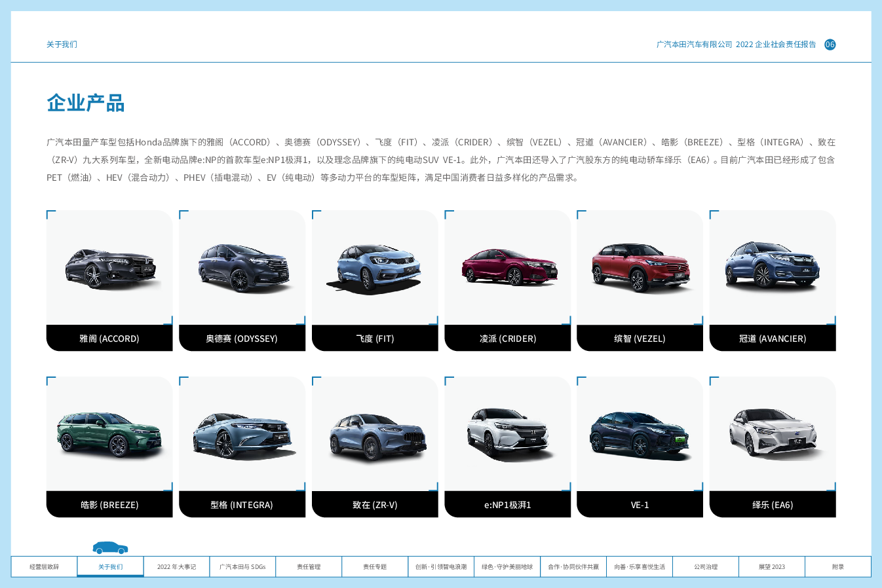882x588 pixels.
Task: Click the 飞度 (FIT) label
Action: 375,339
